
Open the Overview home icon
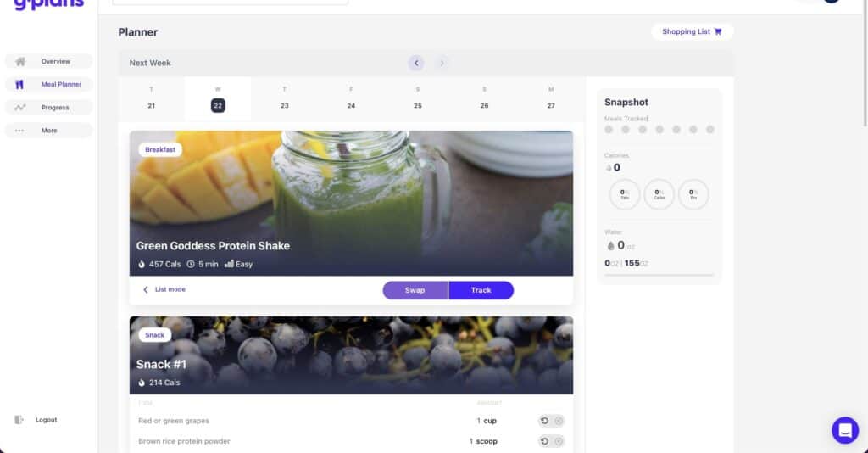20,61
